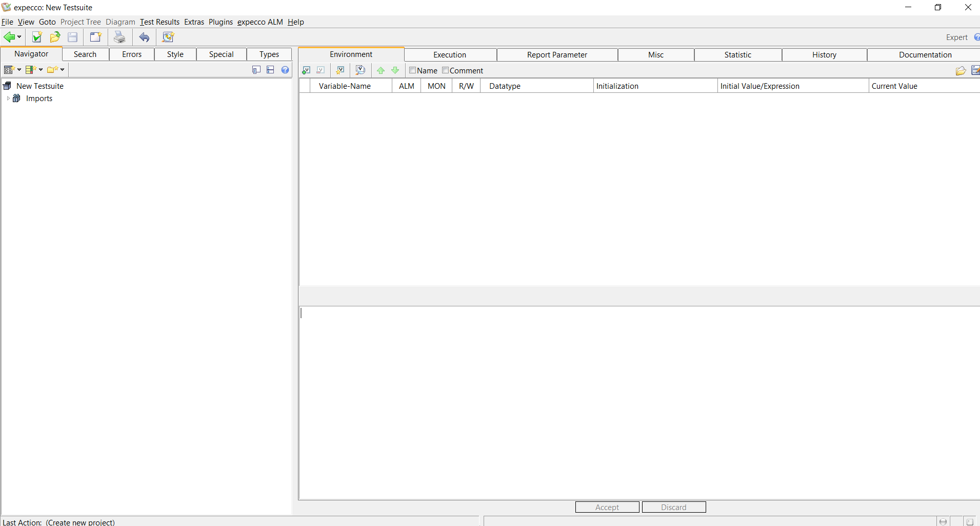The height and width of the screenshot is (526, 980).
Task: Click in the lower text editor area
Action: pos(639,403)
